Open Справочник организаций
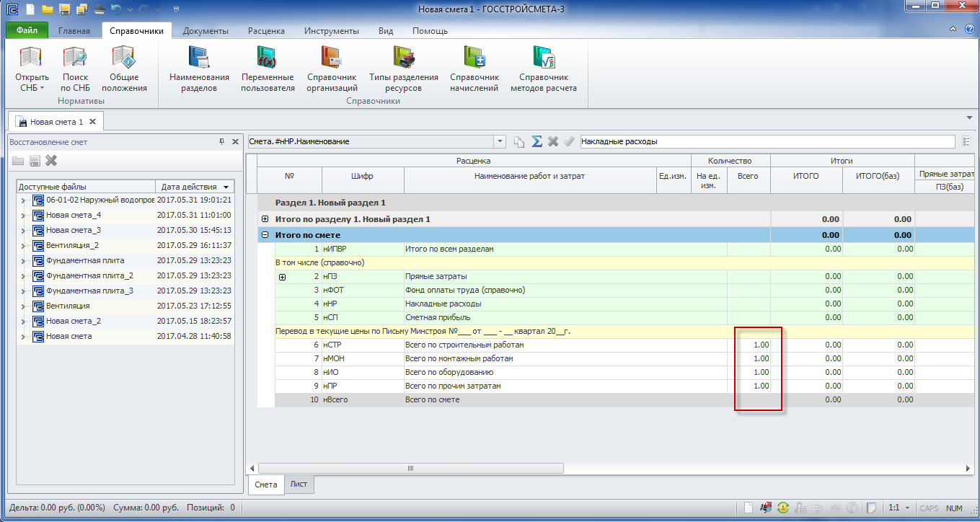The width and height of the screenshot is (980, 522). pos(332,69)
